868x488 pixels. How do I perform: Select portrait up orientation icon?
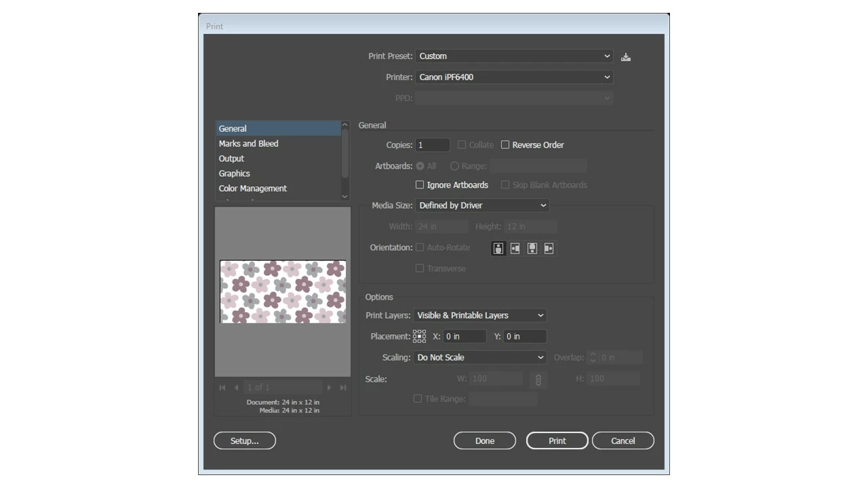[498, 248]
